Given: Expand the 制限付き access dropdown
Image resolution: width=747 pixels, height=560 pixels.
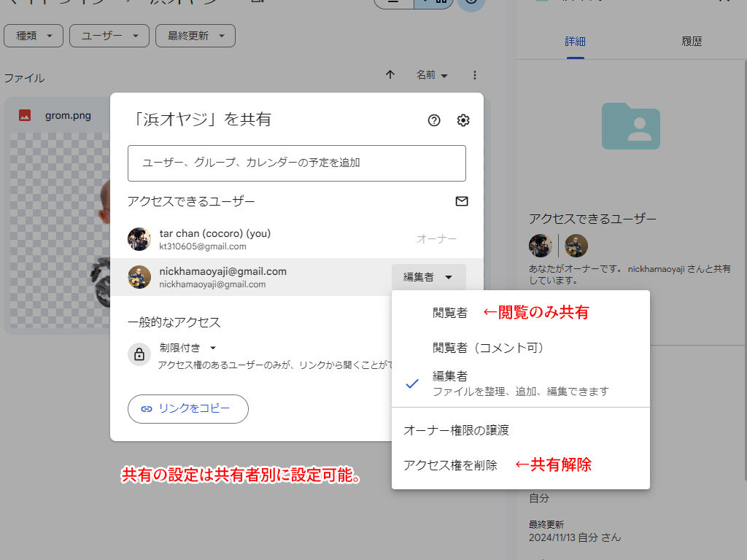Looking at the screenshot, I should pos(188,349).
